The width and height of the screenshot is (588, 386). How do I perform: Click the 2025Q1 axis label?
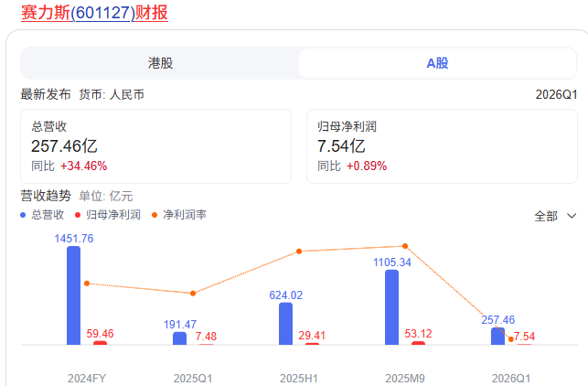[193, 378]
